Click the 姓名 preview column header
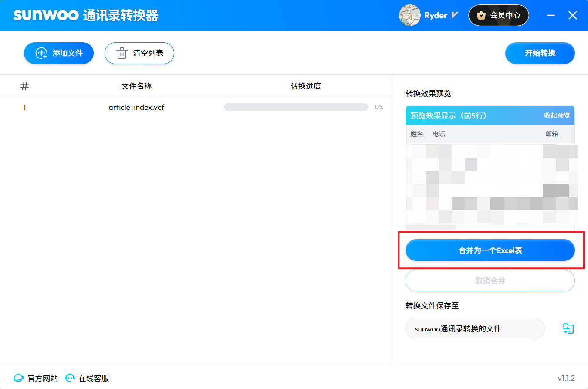 click(x=417, y=134)
